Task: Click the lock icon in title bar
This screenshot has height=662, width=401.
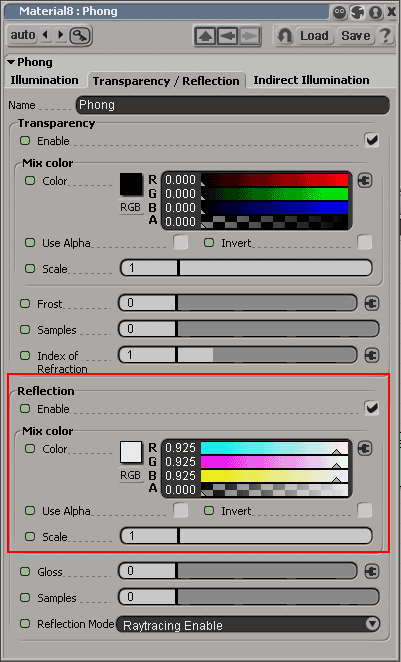Action: coord(375,12)
